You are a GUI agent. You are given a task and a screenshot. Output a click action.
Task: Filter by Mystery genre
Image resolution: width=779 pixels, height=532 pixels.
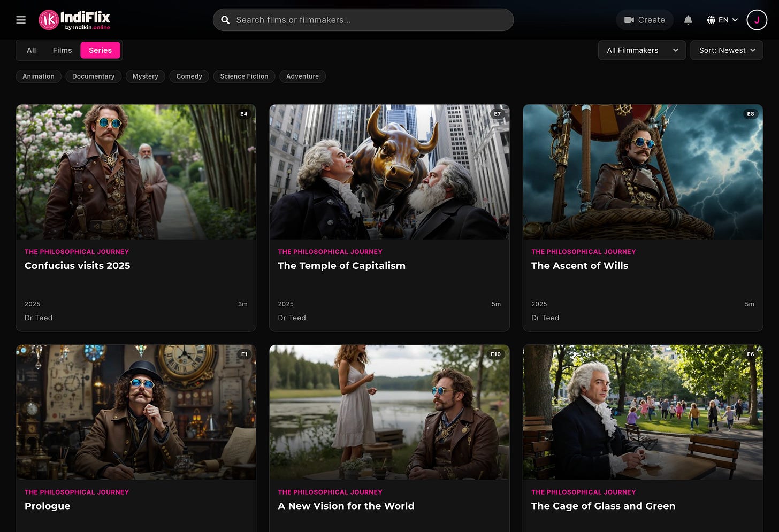pyautogui.click(x=146, y=76)
